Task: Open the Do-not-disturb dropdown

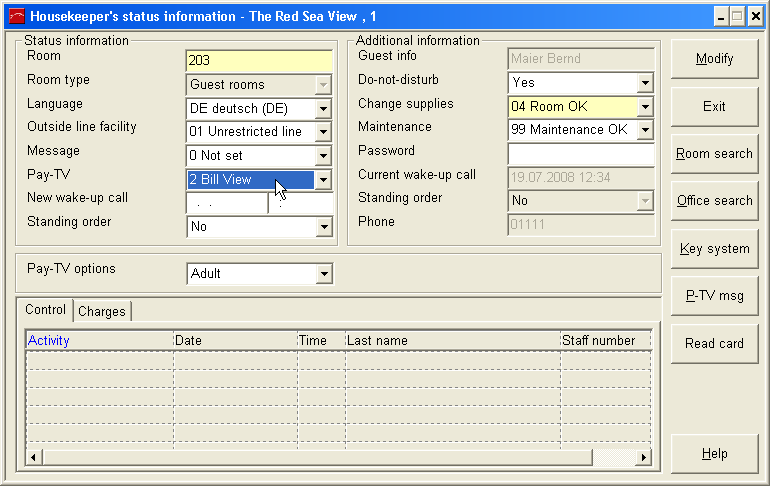Action: point(645,83)
